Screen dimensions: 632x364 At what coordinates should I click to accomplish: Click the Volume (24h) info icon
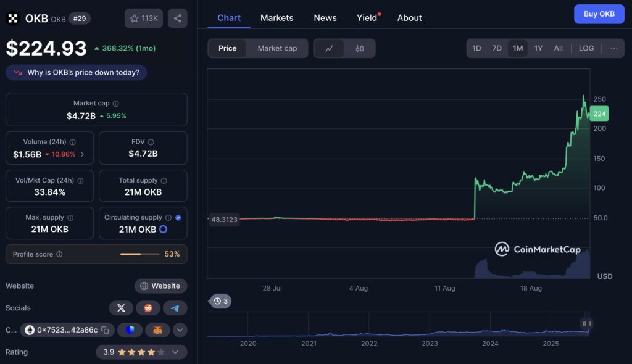coord(73,142)
